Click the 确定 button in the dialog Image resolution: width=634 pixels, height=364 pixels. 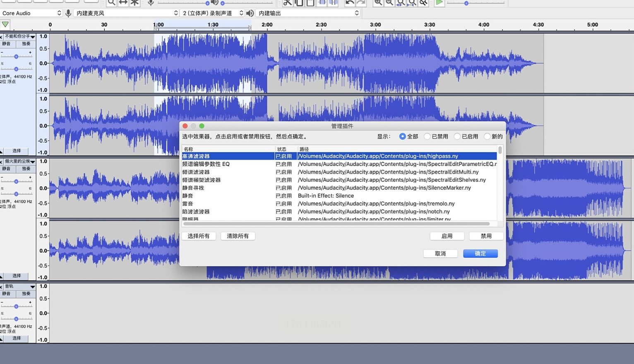click(480, 254)
